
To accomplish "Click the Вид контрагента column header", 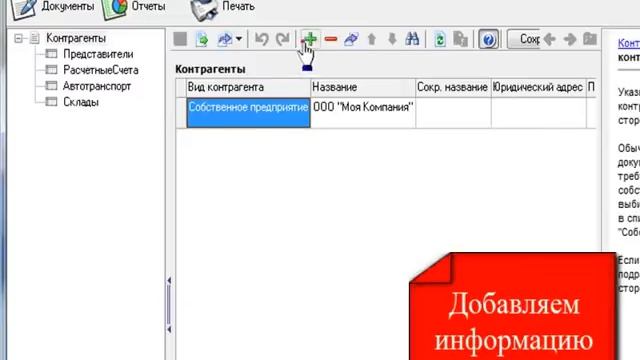I will [x=248, y=87].
